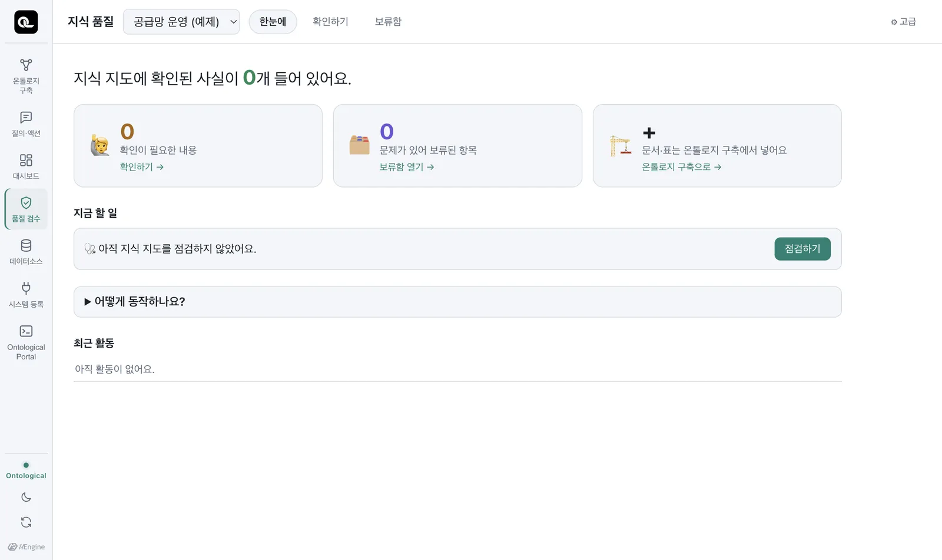Click the 최근 활동 heading

94,343
